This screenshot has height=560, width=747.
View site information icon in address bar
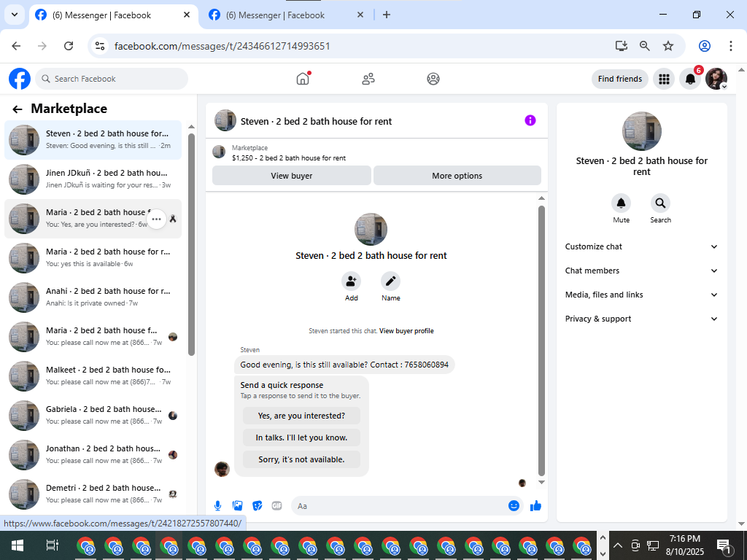coord(100,46)
